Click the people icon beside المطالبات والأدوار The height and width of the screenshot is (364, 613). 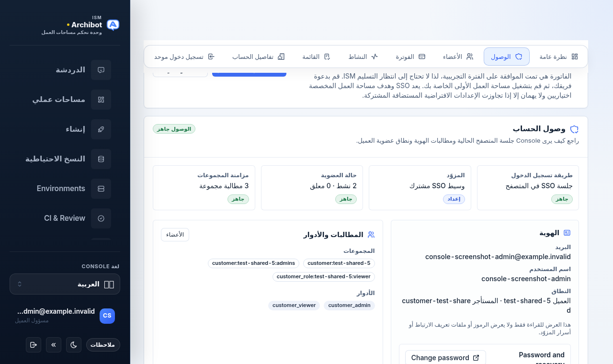pos(371,235)
